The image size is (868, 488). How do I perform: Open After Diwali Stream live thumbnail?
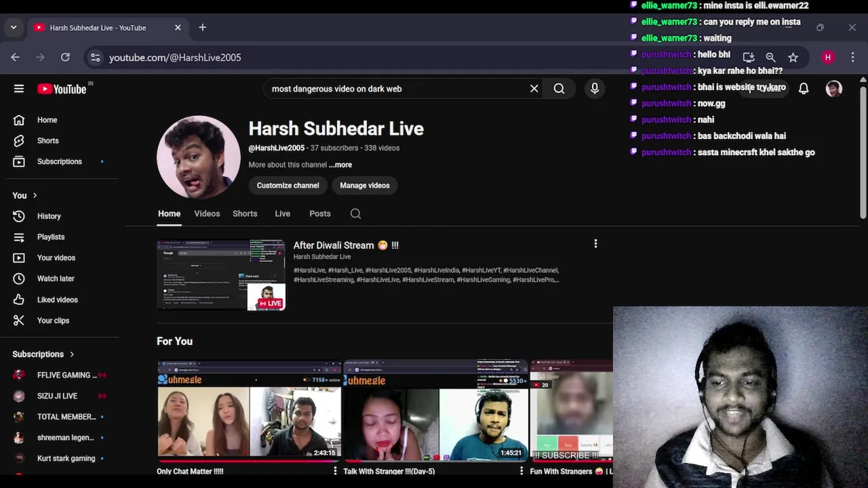click(x=221, y=274)
